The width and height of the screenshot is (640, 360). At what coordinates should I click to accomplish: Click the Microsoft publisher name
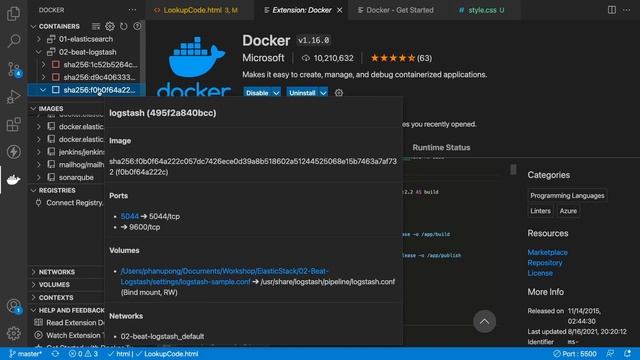point(263,58)
